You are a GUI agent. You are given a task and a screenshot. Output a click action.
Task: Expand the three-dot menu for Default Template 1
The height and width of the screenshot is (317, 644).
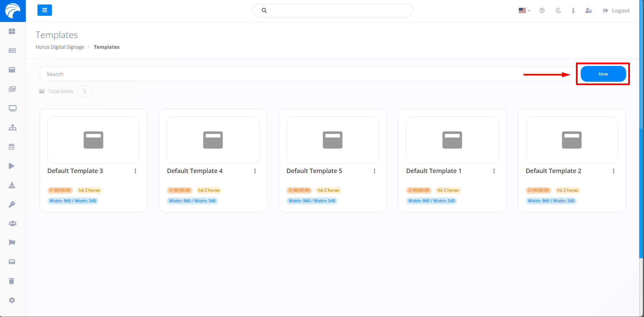tap(494, 171)
